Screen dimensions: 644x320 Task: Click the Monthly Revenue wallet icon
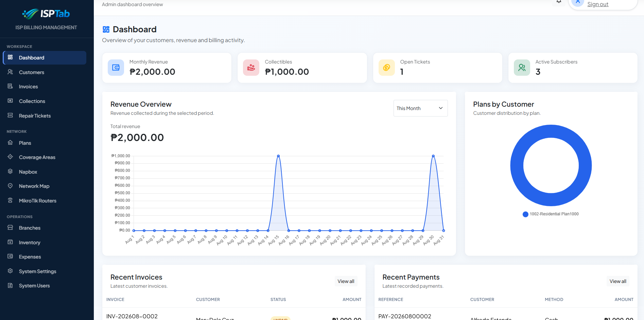(116, 68)
